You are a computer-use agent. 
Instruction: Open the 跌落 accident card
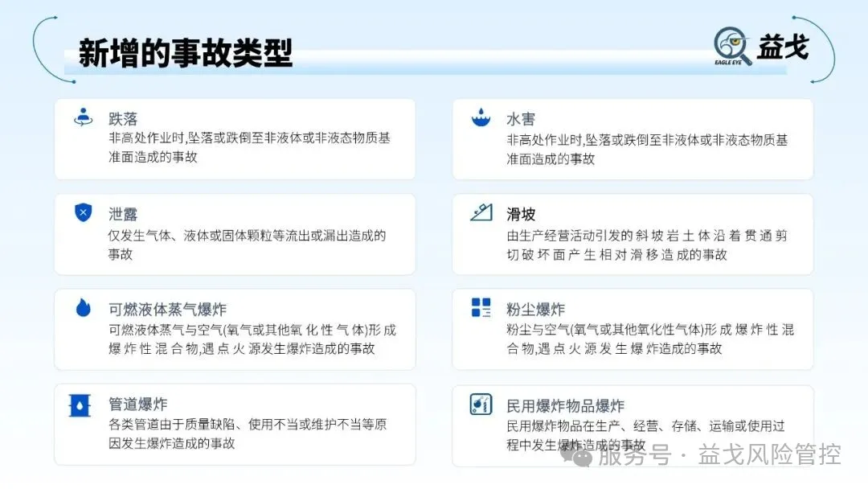tap(235, 138)
